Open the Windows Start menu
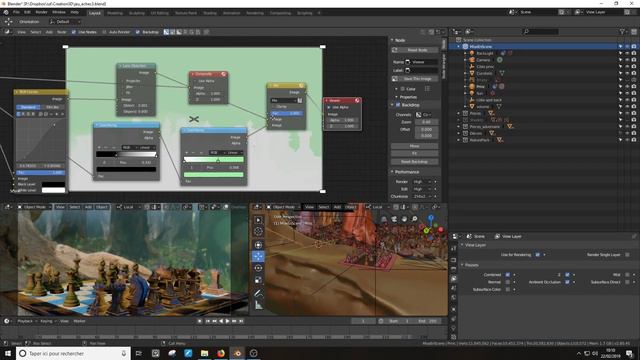Screen dimensions: 640x360 (x=8, y=353)
